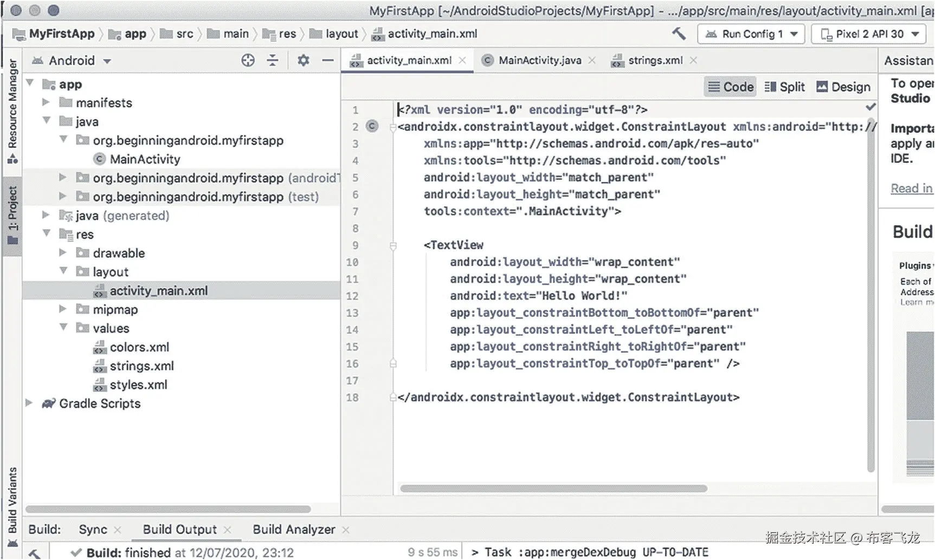Click the Read in link in Assistant panel

[912, 188]
